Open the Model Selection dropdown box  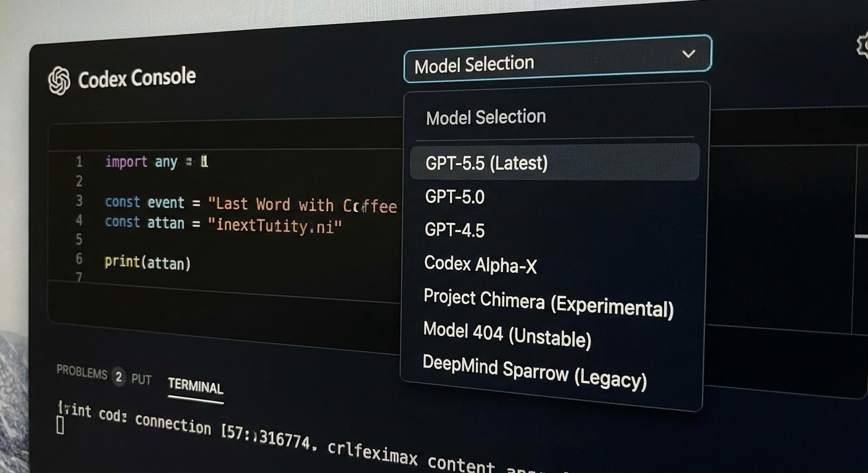[557, 59]
